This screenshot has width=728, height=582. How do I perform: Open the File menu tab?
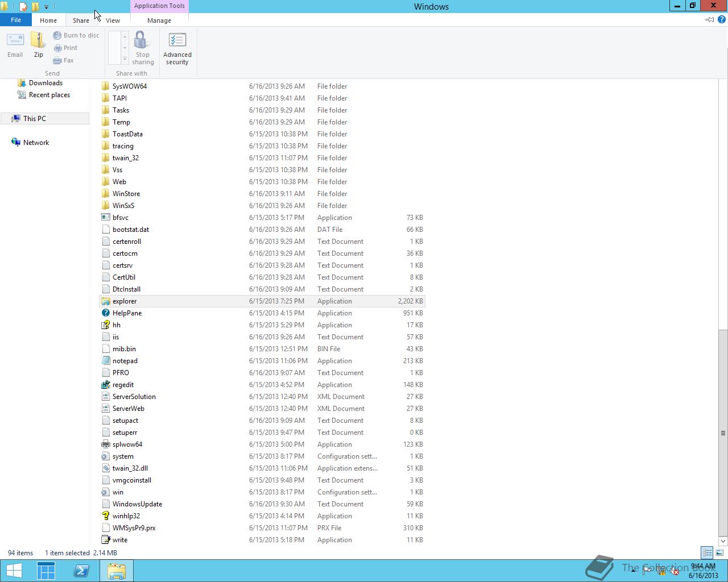tap(16, 20)
